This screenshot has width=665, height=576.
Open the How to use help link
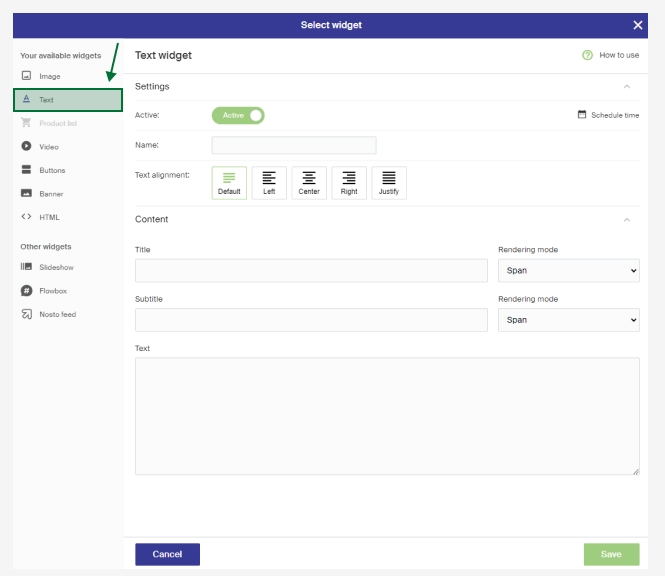[610, 55]
